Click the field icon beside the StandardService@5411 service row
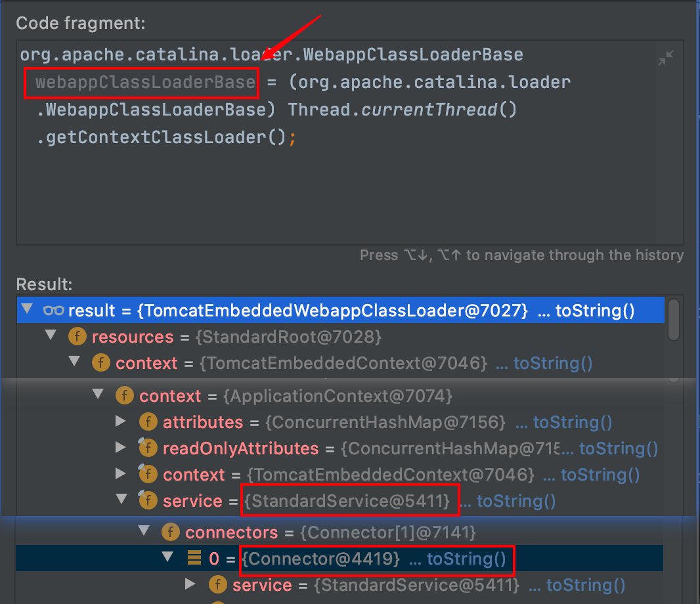This screenshot has height=604, width=700. coord(148,501)
